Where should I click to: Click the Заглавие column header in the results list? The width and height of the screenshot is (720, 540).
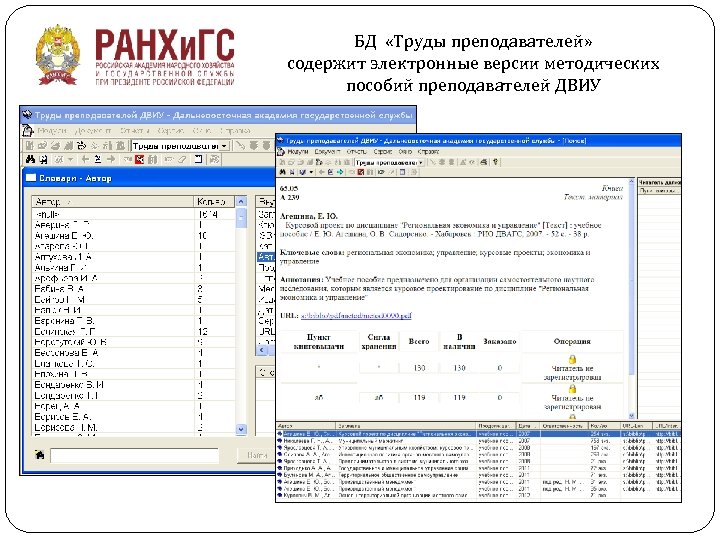[x=406, y=426]
